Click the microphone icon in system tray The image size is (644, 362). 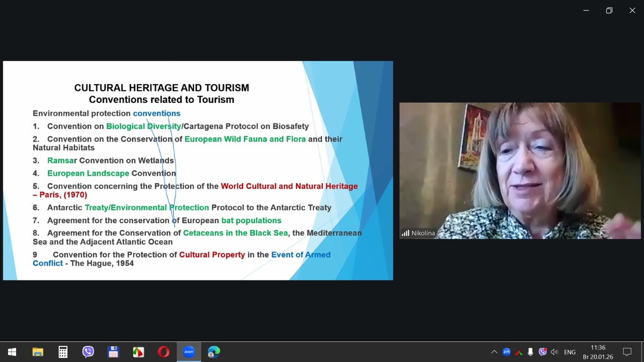pos(530,352)
